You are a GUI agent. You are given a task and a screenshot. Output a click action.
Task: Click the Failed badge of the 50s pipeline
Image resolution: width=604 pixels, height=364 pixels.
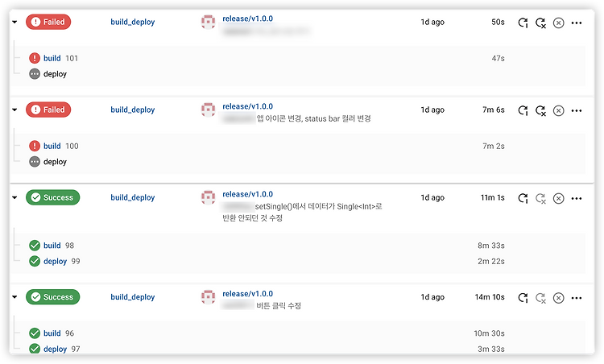(x=48, y=22)
